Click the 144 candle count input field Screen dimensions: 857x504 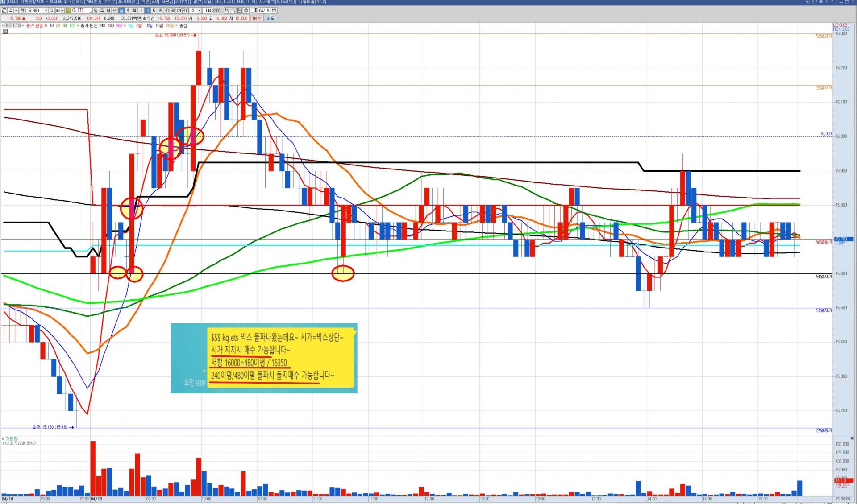[208, 11]
